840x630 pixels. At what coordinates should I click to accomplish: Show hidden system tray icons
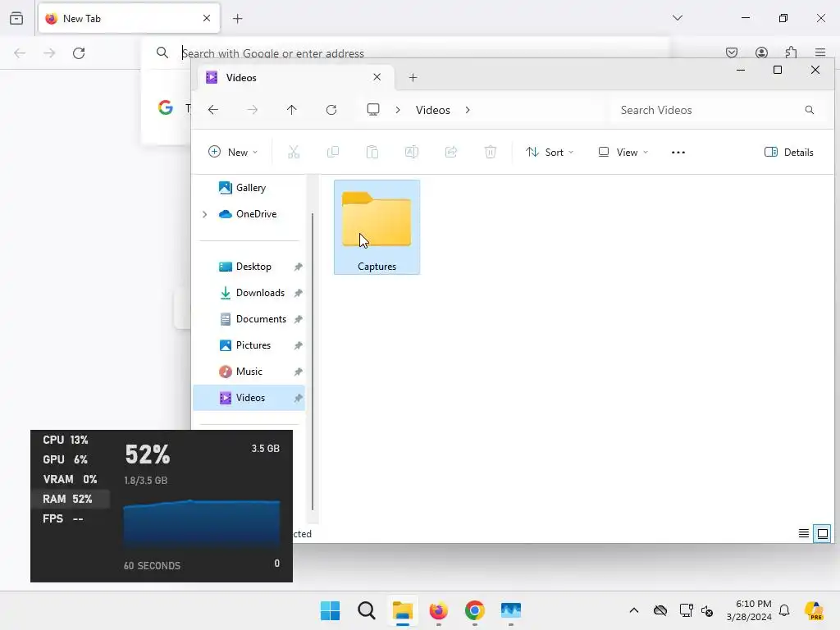click(634, 610)
